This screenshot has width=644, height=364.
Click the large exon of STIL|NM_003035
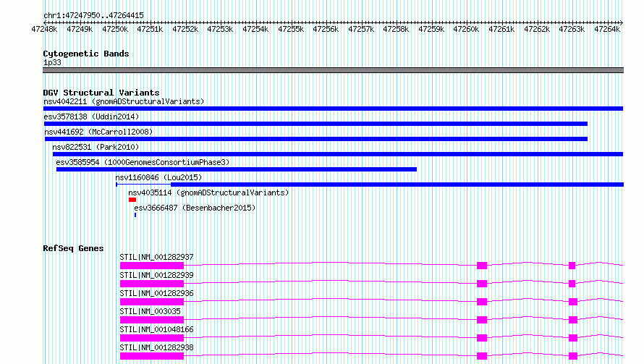pos(152,320)
